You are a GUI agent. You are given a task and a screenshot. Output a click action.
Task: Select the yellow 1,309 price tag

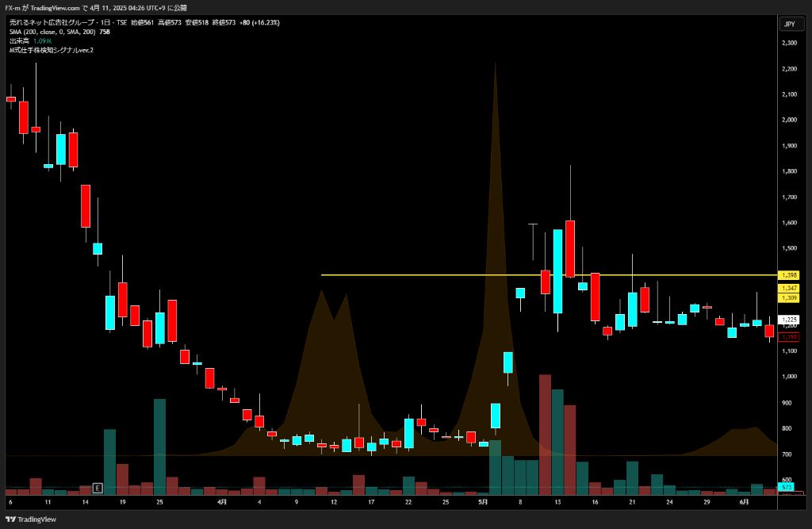(789, 298)
